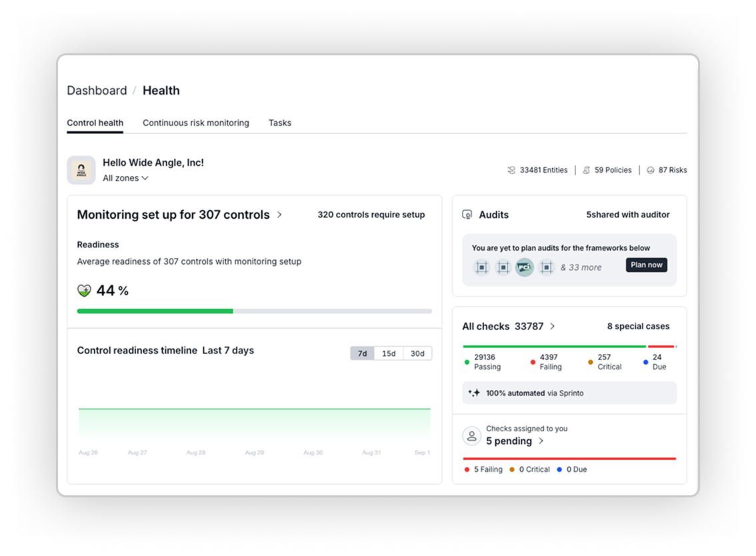756x556 pixels.
Task: Click the Entities icon next to 33481
Action: (x=511, y=171)
